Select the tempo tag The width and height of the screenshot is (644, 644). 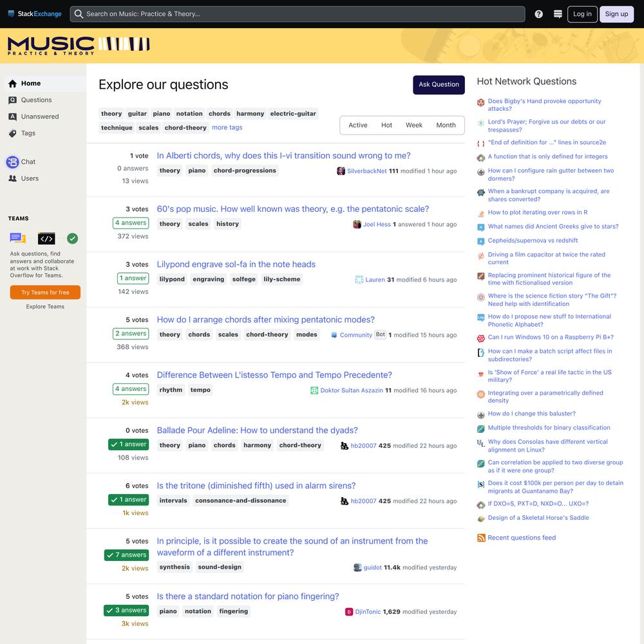pyautogui.click(x=200, y=390)
